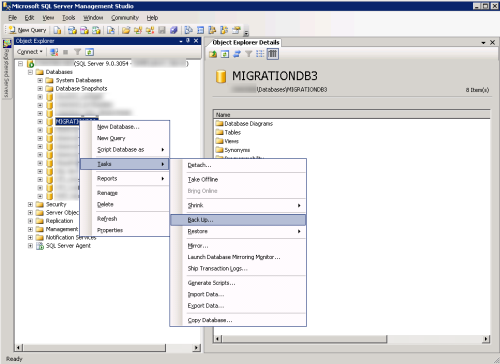Open the Community menu
The image size is (500, 364).
125,18
